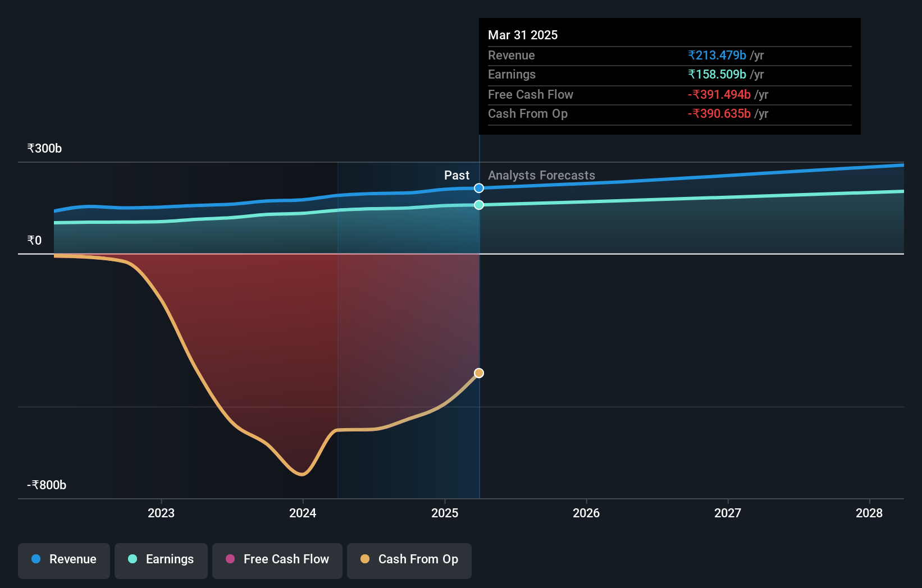Click the ₹158.509b earnings value
The height and width of the screenshot is (588, 922).
click(717, 74)
